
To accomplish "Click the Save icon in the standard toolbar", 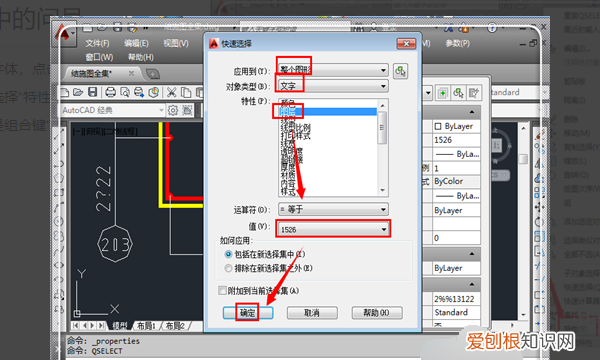I will coord(93,92).
